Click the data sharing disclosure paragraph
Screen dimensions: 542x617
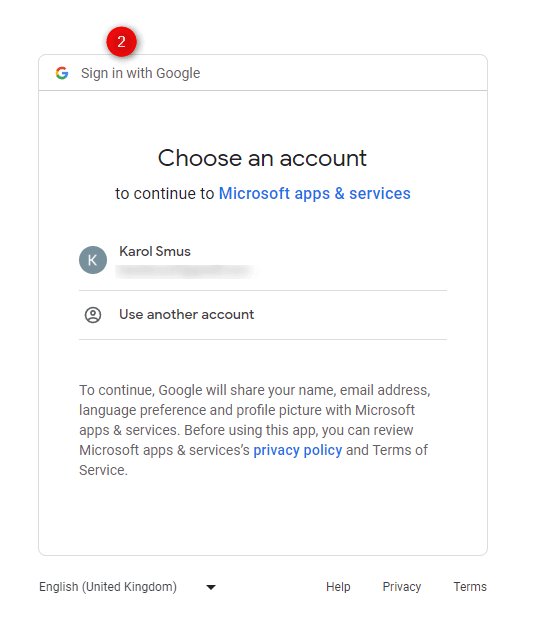pos(255,430)
